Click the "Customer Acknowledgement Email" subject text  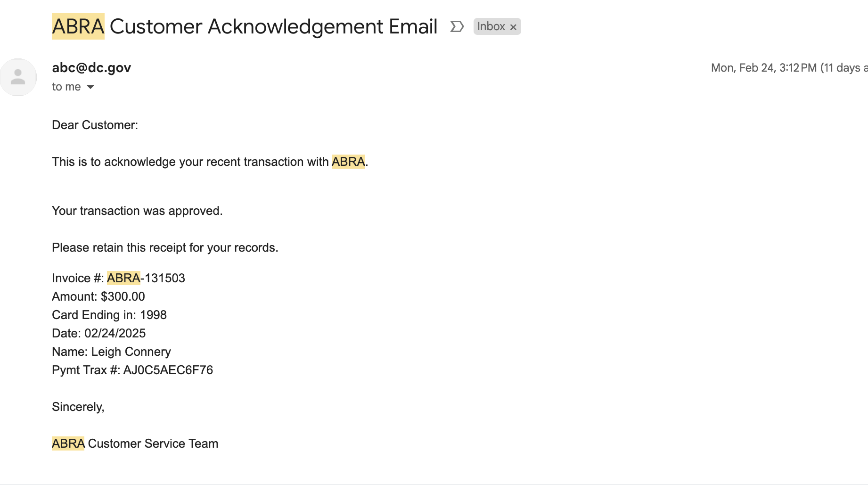coord(273,26)
